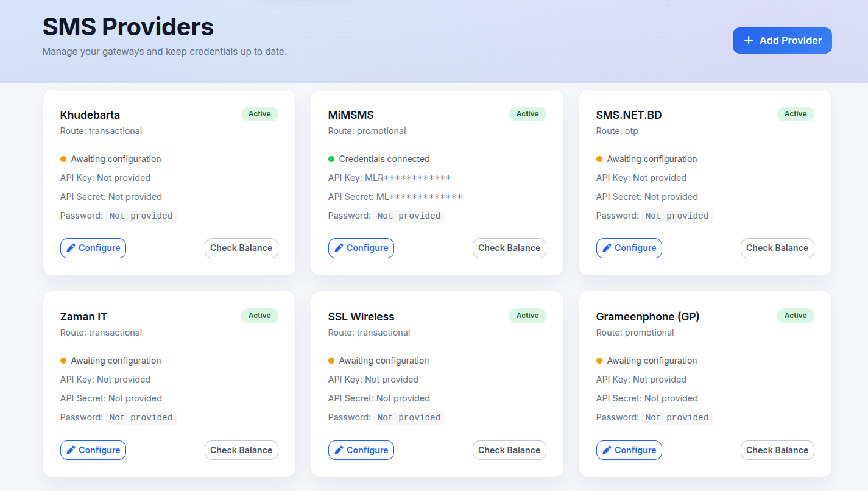Toggle the Active badge on SSL Wireless

coord(528,316)
